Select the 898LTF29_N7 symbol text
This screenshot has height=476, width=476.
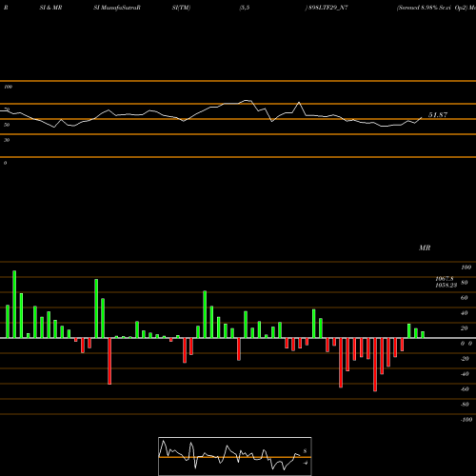tap(328, 8)
